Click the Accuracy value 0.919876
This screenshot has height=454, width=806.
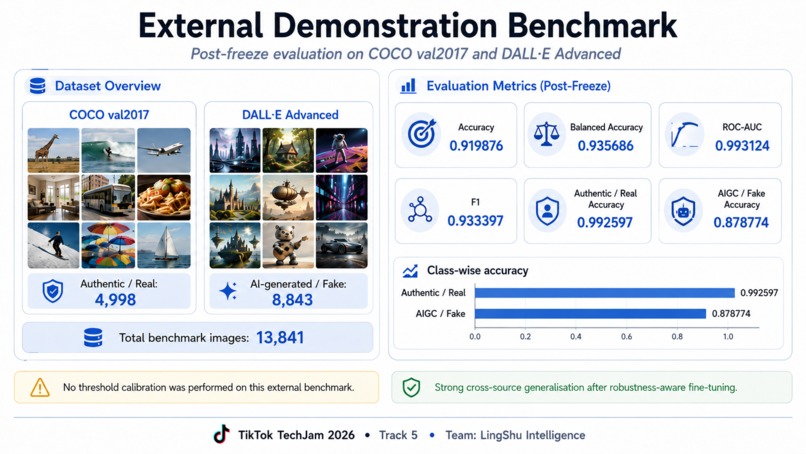[476, 146]
